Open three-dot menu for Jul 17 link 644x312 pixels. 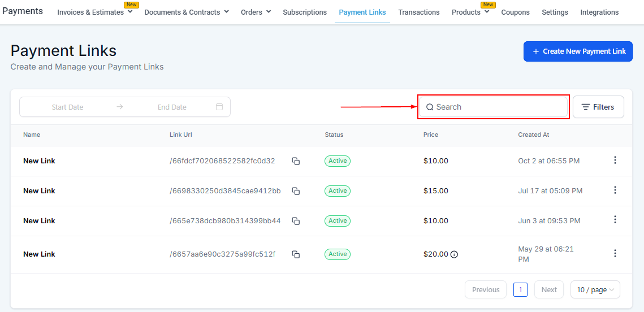point(615,190)
